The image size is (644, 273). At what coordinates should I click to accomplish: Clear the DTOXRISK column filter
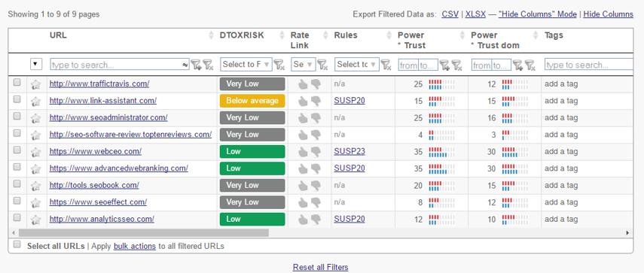[279, 65]
